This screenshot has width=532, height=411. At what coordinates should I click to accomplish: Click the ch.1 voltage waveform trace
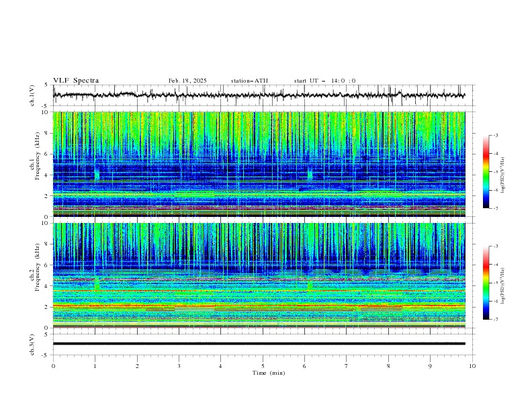click(x=259, y=95)
